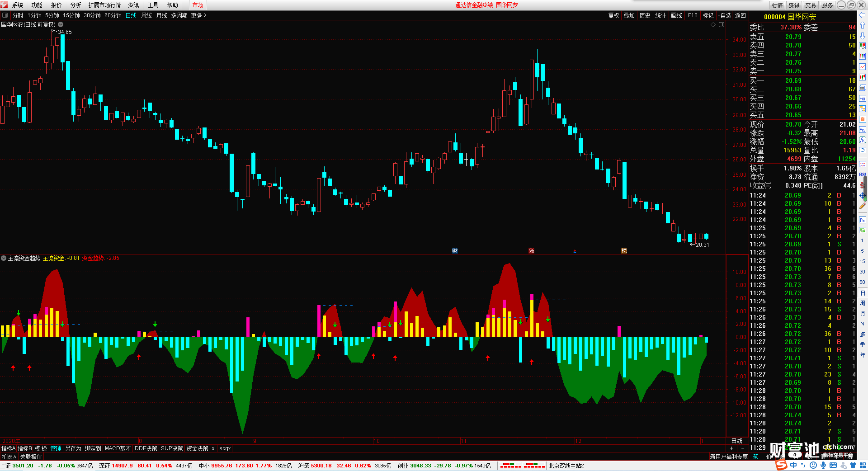Open the f(x) formula icon in sidebar
Image resolution: width=868 pixels, height=471 pixels.
(x=863, y=140)
